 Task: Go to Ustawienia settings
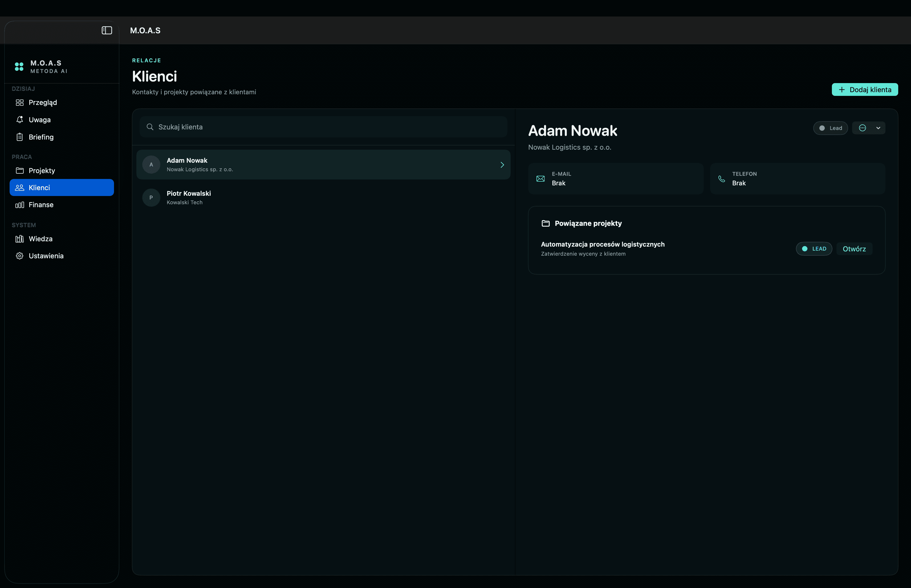62,256
